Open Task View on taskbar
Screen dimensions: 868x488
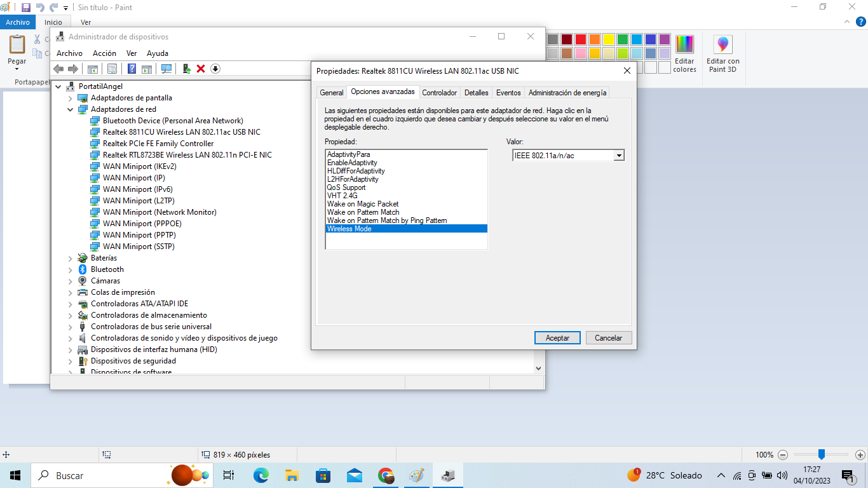(229, 475)
